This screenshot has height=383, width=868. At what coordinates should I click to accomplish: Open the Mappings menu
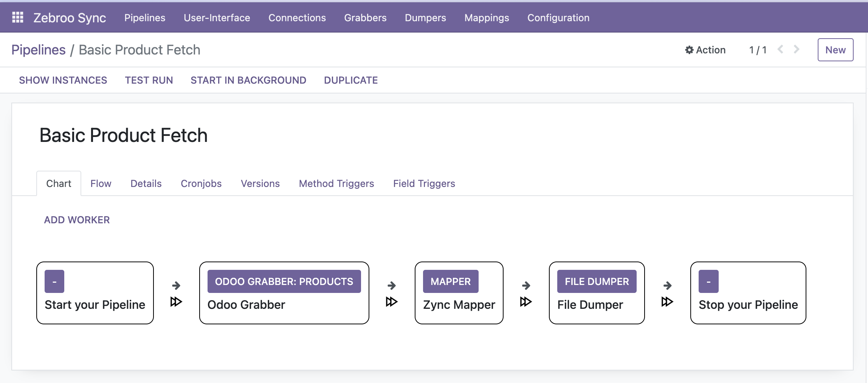pyautogui.click(x=487, y=18)
